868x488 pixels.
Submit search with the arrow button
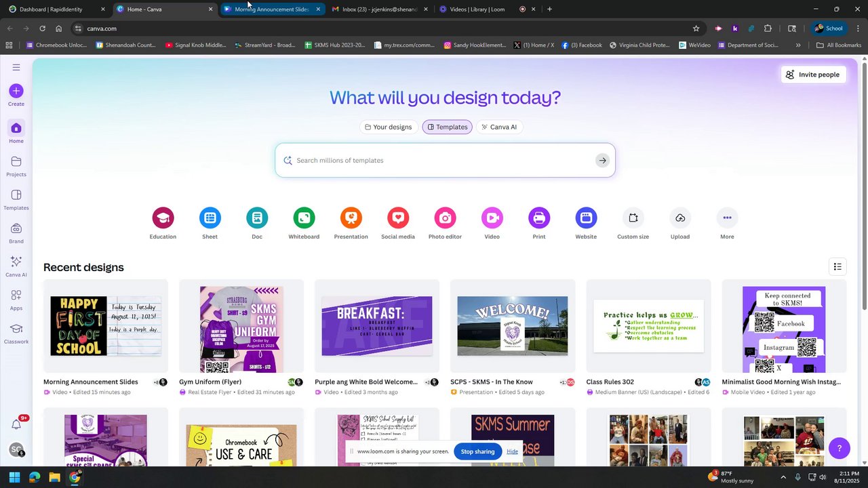tap(601, 161)
